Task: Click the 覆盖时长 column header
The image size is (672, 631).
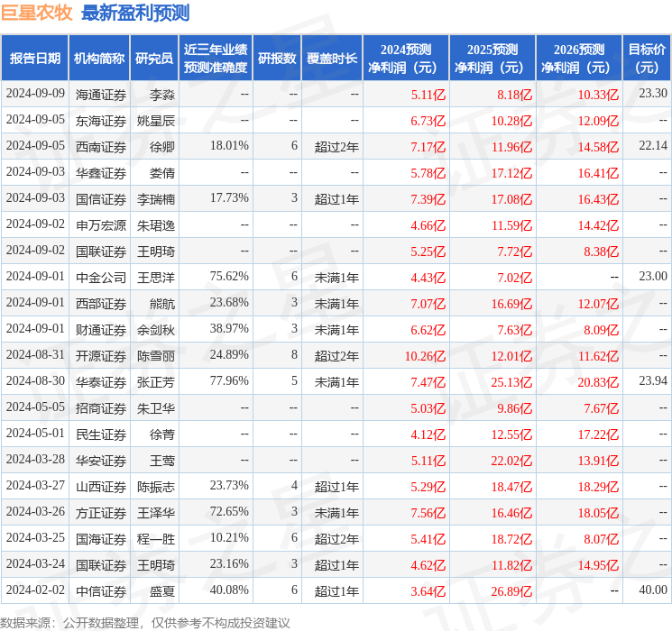Action: tap(332, 59)
